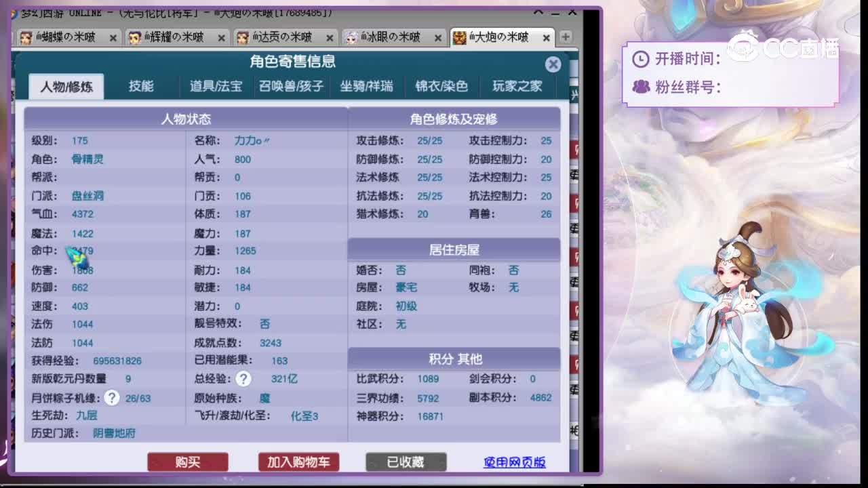The image size is (868, 488).
Task: Switch to the 坐骑/祥瑞 tab
Action: tap(366, 86)
